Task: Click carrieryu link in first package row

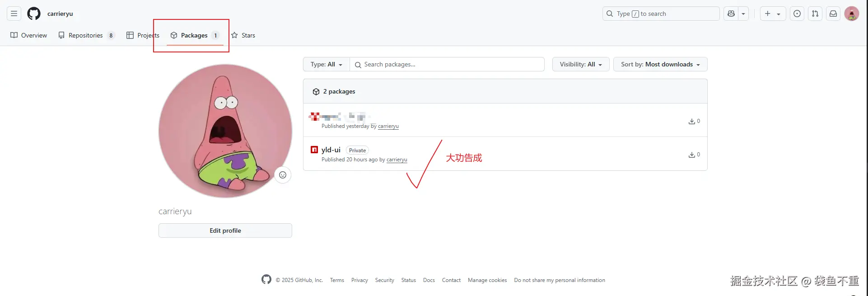Action: [388, 126]
